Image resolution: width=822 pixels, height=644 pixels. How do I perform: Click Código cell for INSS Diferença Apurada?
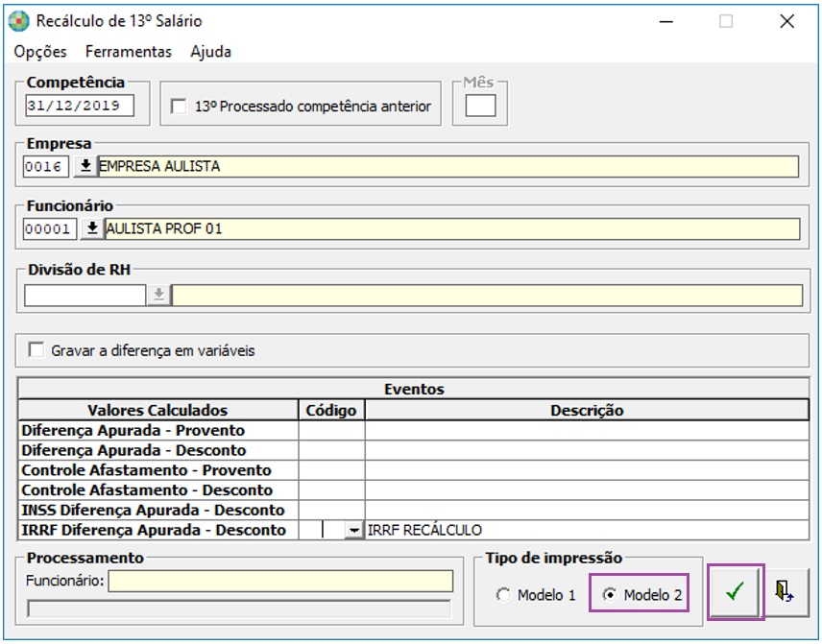pyautogui.click(x=332, y=511)
